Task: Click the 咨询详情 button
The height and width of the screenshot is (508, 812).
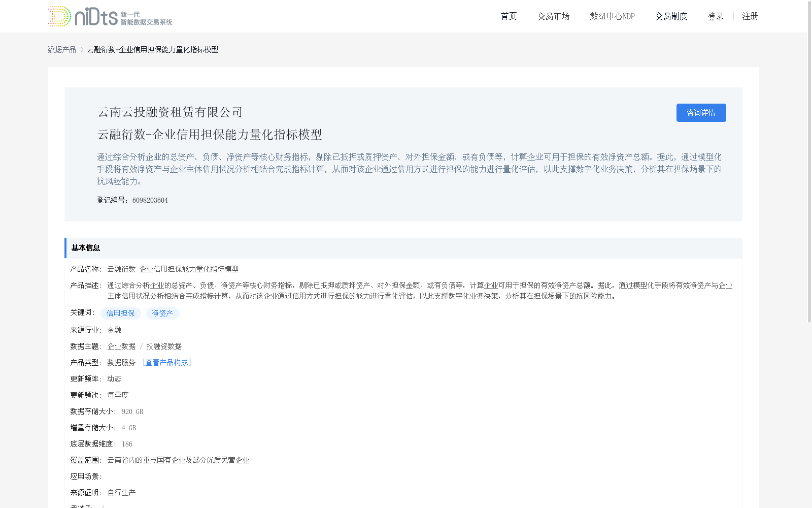Action: tap(701, 113)
